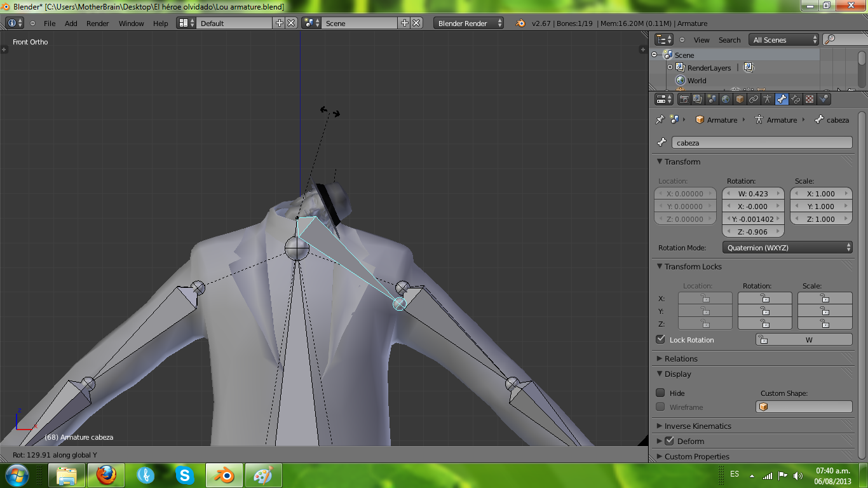868x488 pixels.
Task: Open the World properties globe tab
Action: tap(726, 99)
